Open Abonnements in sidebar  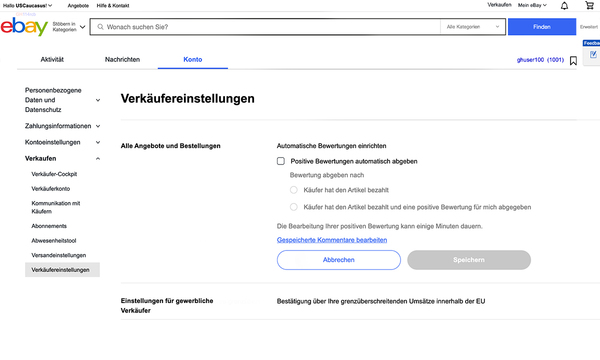pos(49,226)
